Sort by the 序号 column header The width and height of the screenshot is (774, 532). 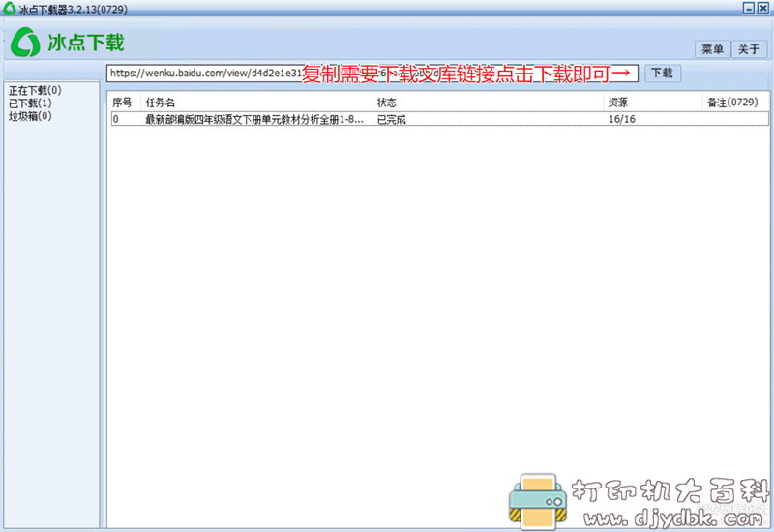pyautogui.click(x=122, y=103)
